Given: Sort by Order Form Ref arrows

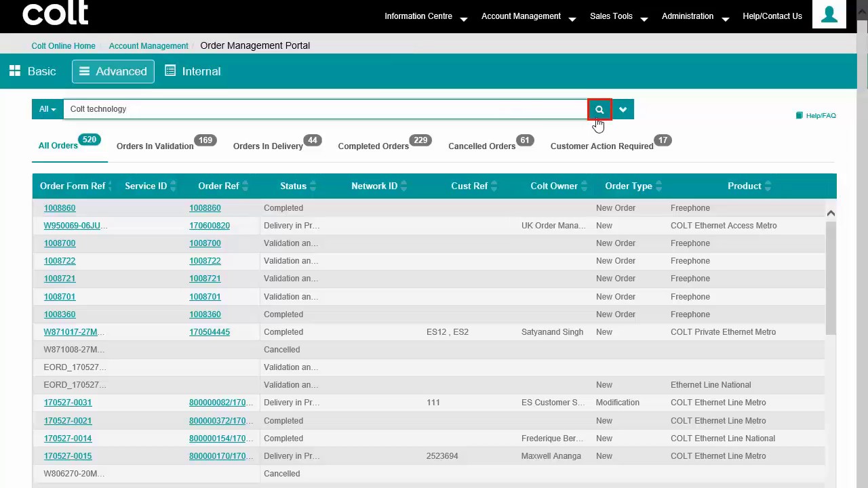Looking at the screenshot, I should [x=110, y=186].
